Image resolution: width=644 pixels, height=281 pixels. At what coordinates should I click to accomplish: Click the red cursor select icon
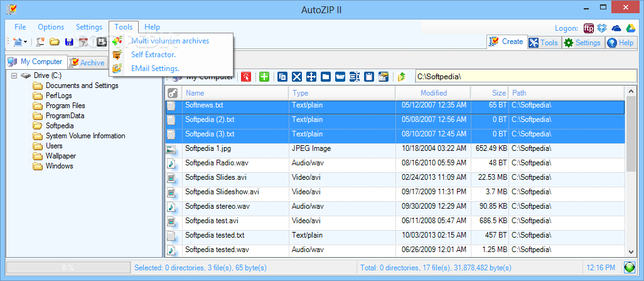tap(245, 77)
